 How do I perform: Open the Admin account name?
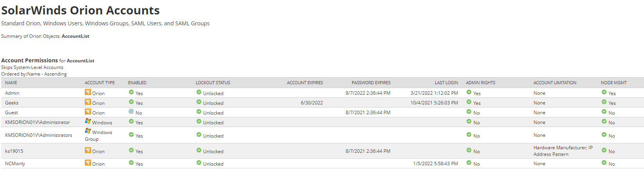(12, 93)
